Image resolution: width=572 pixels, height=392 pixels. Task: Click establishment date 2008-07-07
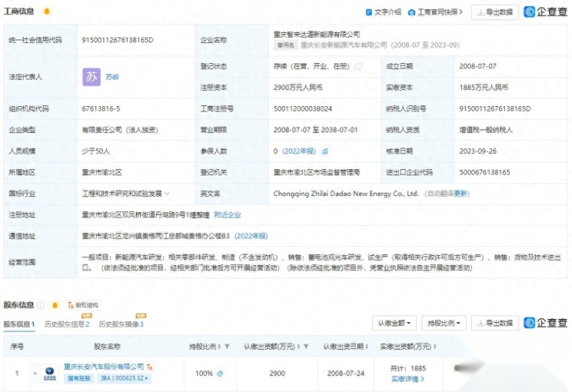click(x=477, y=66)
